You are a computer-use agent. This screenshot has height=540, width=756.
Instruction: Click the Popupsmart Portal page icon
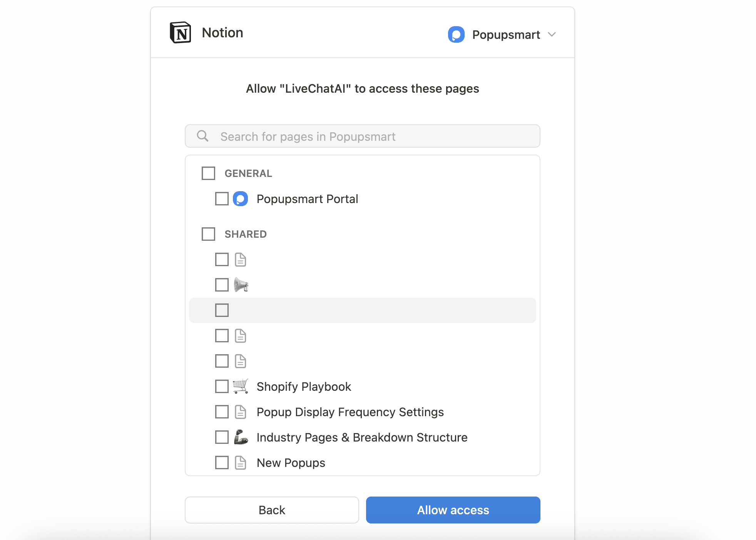click(239, 199)
